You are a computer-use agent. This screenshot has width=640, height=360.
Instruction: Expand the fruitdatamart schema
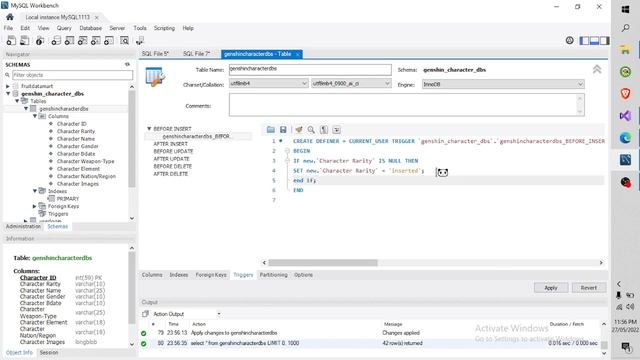8,86
